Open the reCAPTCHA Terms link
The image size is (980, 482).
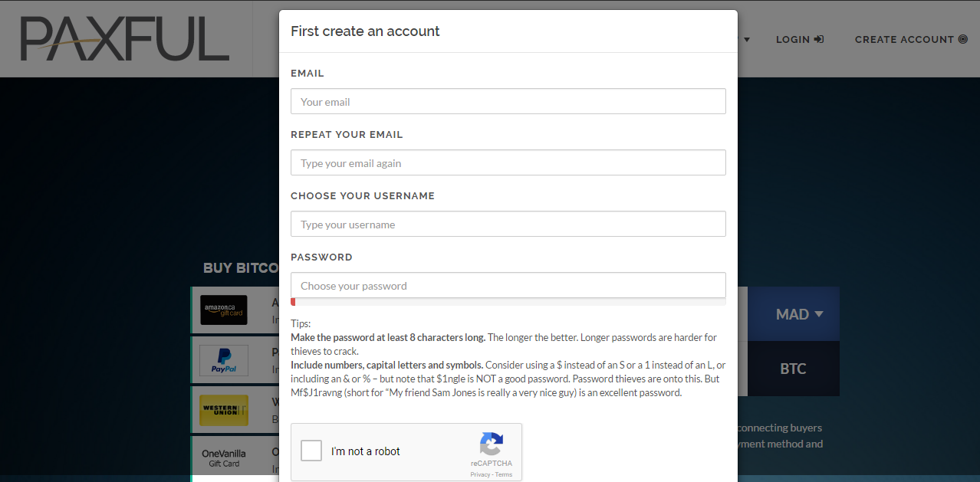[x=504, y=475]
